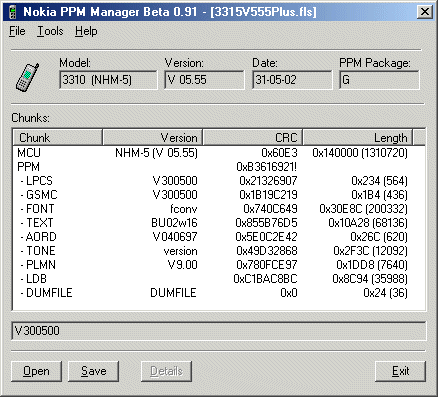Click the PPM Package field showing G
The height and width of the screenshot is (397, 438).
point(379,80)
